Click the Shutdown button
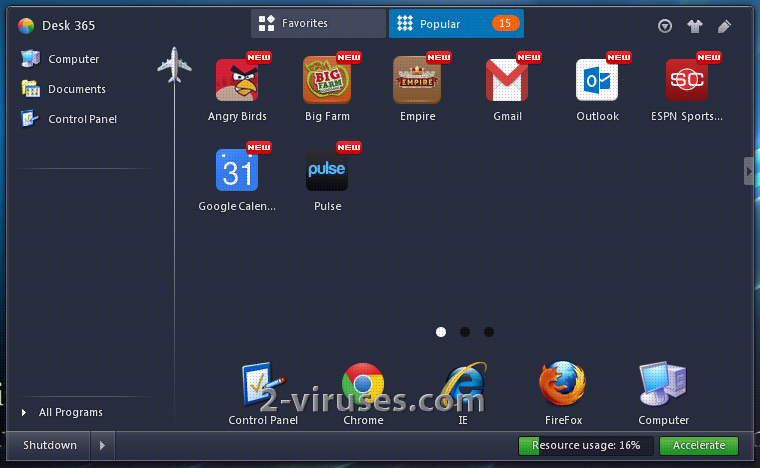 pyautogui.click(x=48, y=445)
